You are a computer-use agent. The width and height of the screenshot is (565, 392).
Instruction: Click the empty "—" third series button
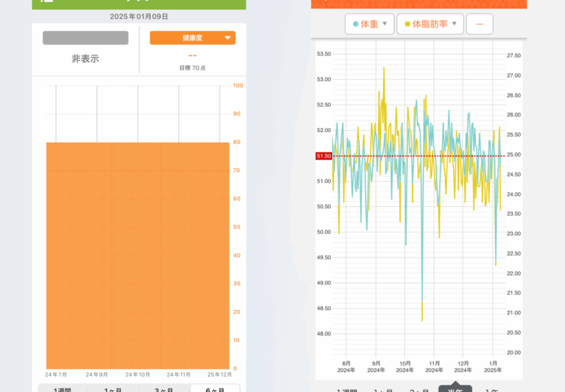tap(479, 24)
